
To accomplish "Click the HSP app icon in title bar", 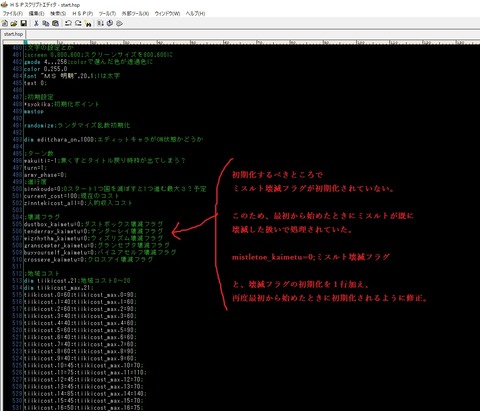I will click(x=4, y=4).
